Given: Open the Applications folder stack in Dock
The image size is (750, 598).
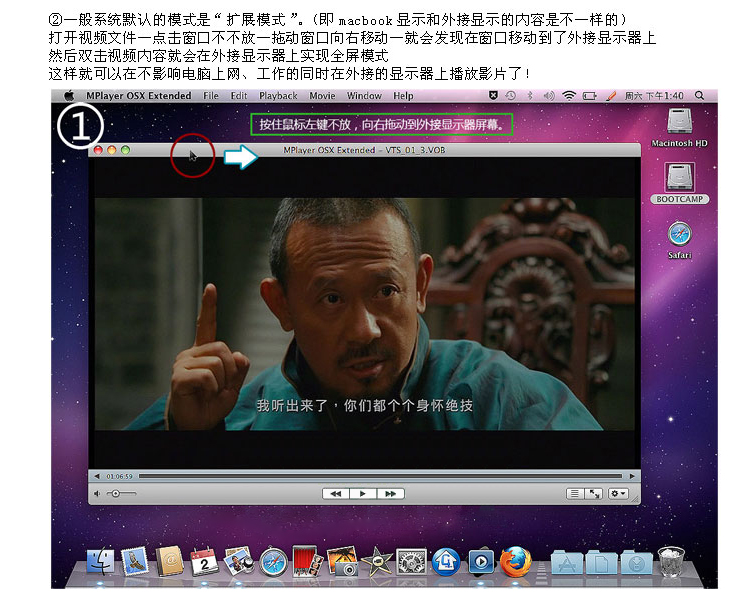Looking at the screenshot, I should (567, 562).
